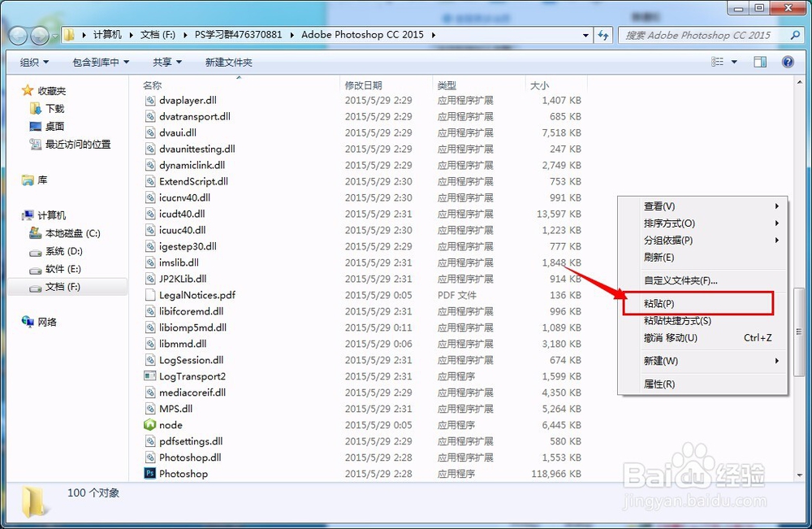Select the Photoshop.dll file icon
This screenshot has width=812, height=529.
click(150, 457)
